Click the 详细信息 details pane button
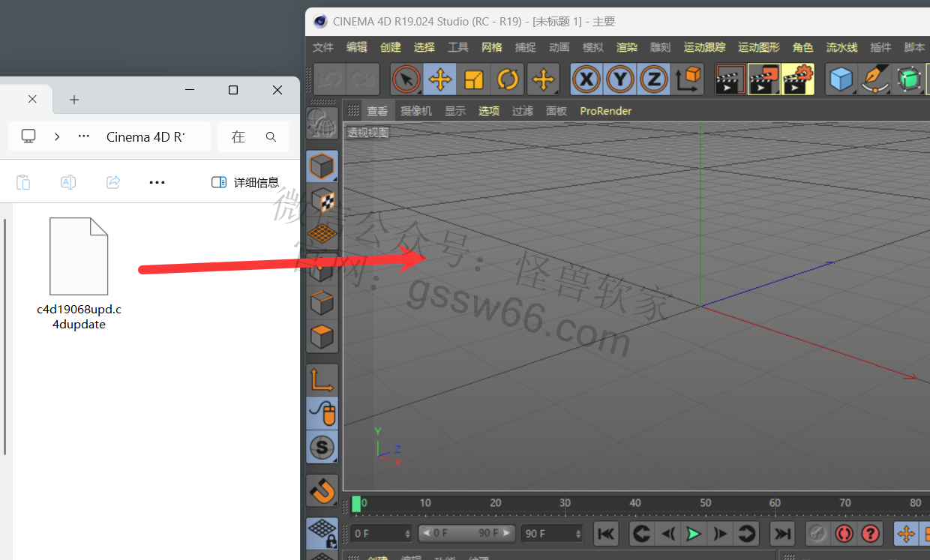 click(x=245, y=182)
